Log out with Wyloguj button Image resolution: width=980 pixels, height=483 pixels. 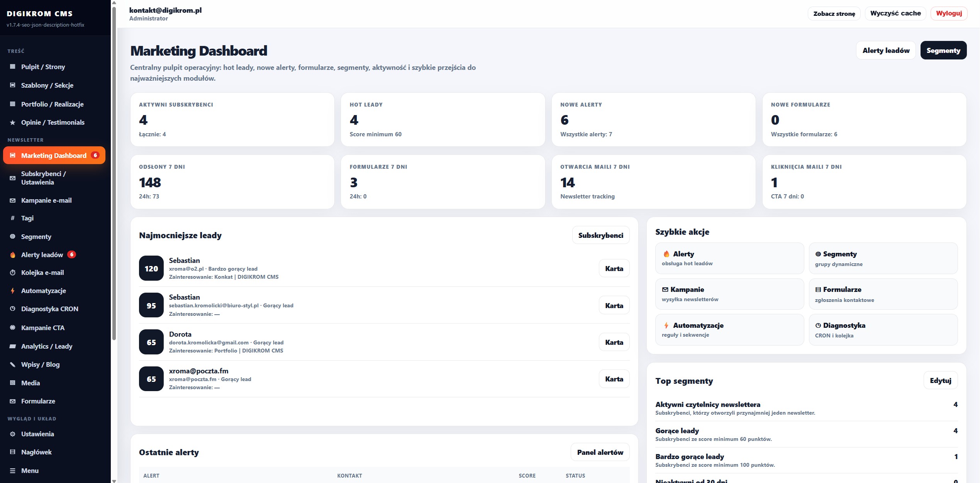[949, 14]
